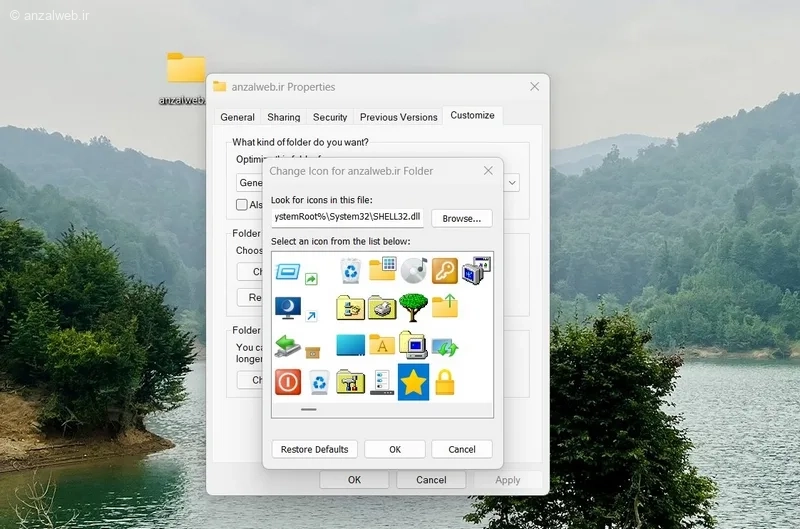
Task: Open the Security tab
Action: [x=330, y=117]
